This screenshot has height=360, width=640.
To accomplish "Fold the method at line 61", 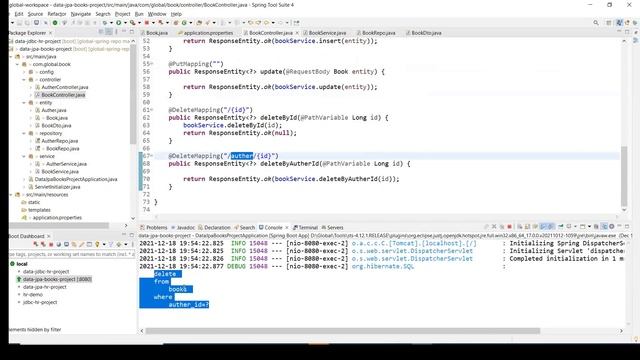I will point(152,110).
